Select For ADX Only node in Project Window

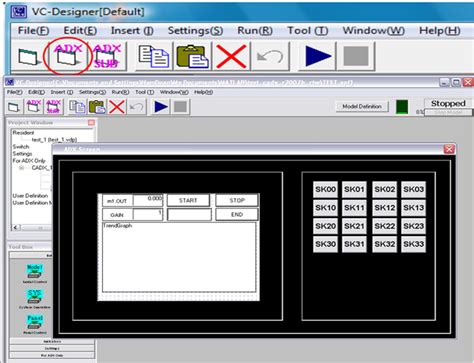tap(29, 161)
